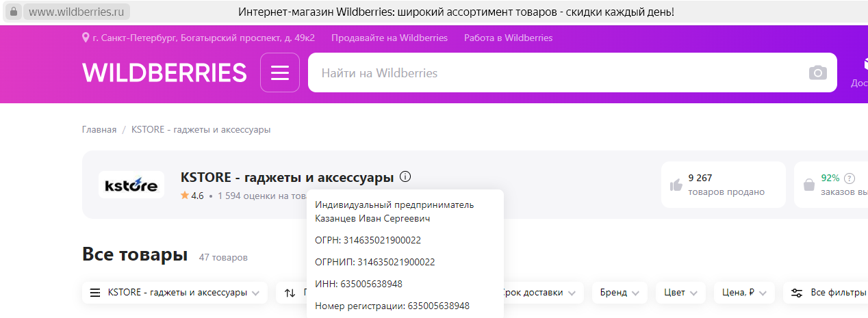Click the ОГРН: 314635021900022 line
The height and width of the screenshot is (318, 868).
[368, 240]
